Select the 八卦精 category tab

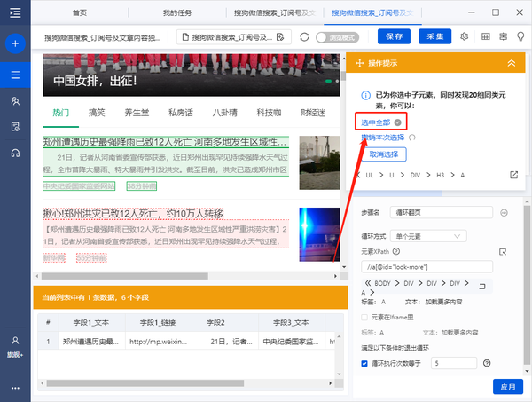click(224, 113)
